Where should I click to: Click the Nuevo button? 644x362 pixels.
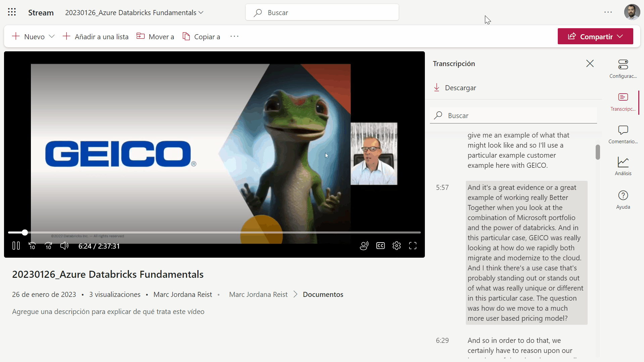(29, 37)
